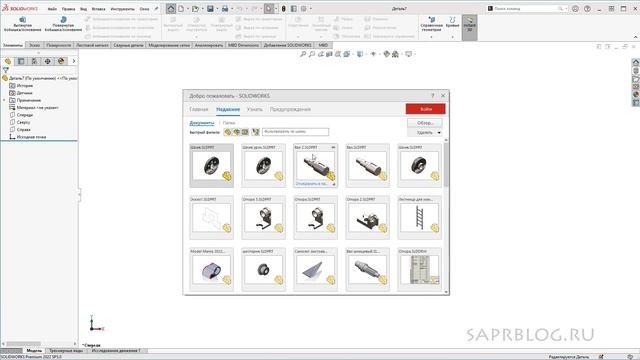Open the ConfigurationManager tab icon
640x360 pixels.
tap(34, 61)
